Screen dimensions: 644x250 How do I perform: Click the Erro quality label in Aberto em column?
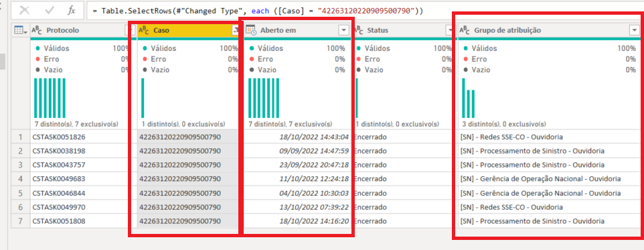[265, 59]
